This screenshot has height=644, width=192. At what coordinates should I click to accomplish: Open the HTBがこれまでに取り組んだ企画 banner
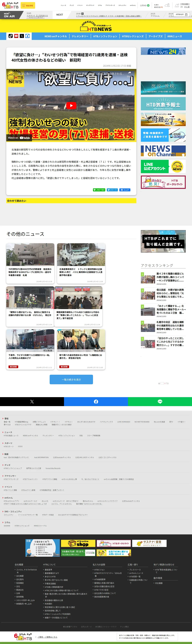(x=163, y=241)
